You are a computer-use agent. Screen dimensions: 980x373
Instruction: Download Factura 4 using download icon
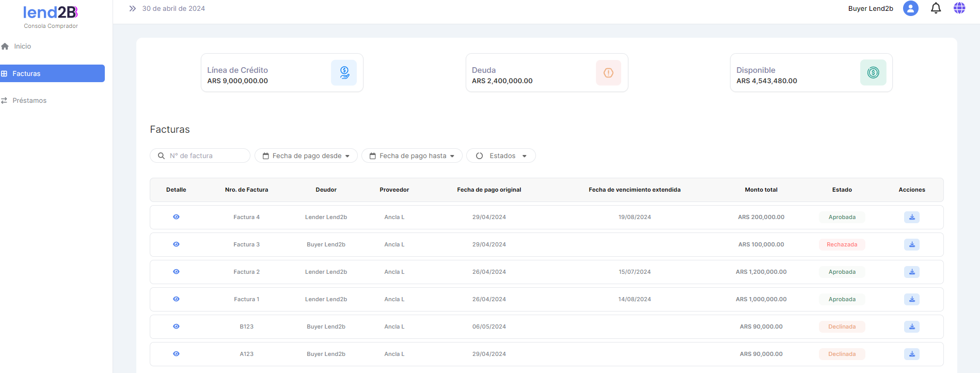click(x=912, y=217)
